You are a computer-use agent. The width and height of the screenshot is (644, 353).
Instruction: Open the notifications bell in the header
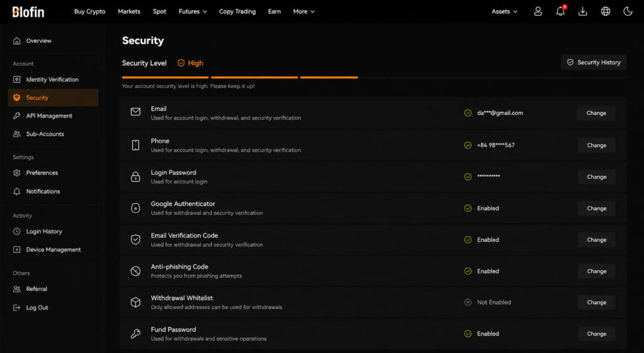[x=560, y=11]
